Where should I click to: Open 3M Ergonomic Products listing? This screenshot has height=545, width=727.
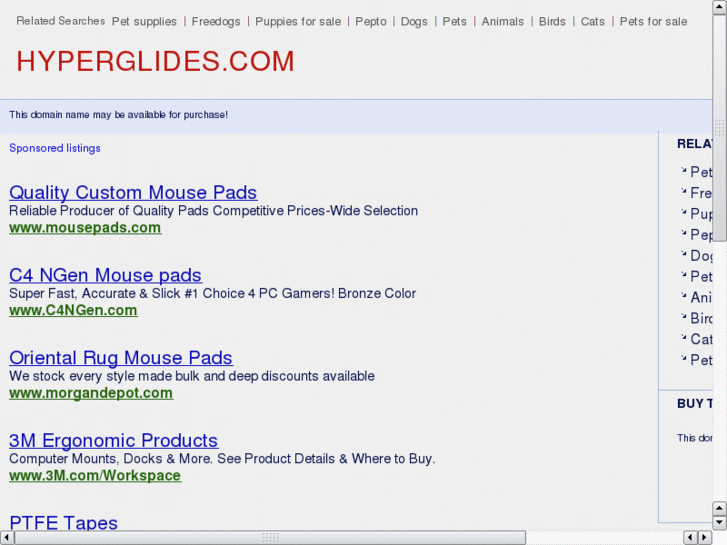[114, 440]
